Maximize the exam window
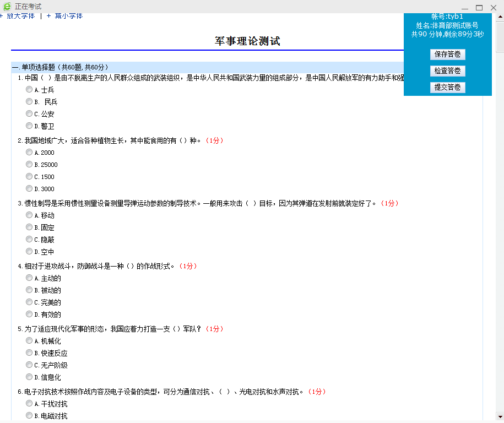This screenshot has height=423, width=504. click(479, 7)
